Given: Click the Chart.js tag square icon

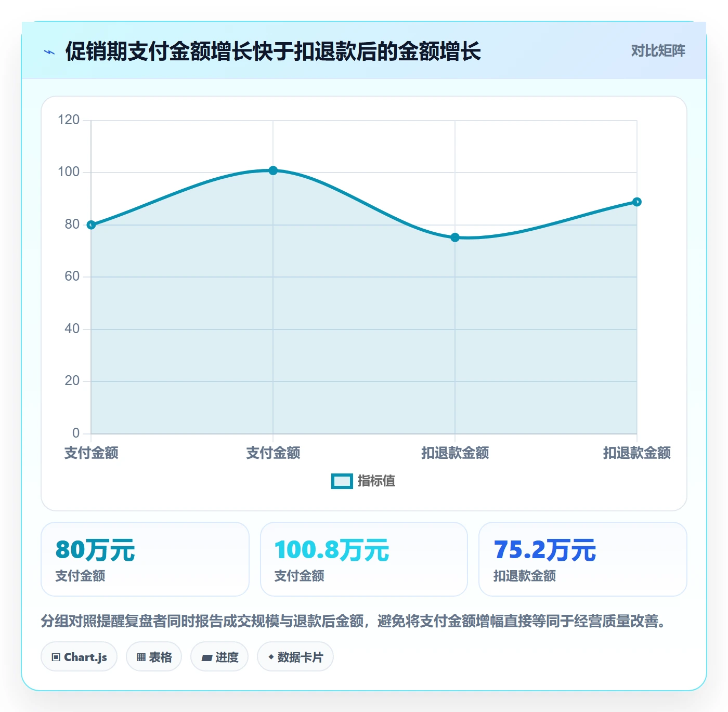Looking at the screenshot, I should click(x=56, y=657).
